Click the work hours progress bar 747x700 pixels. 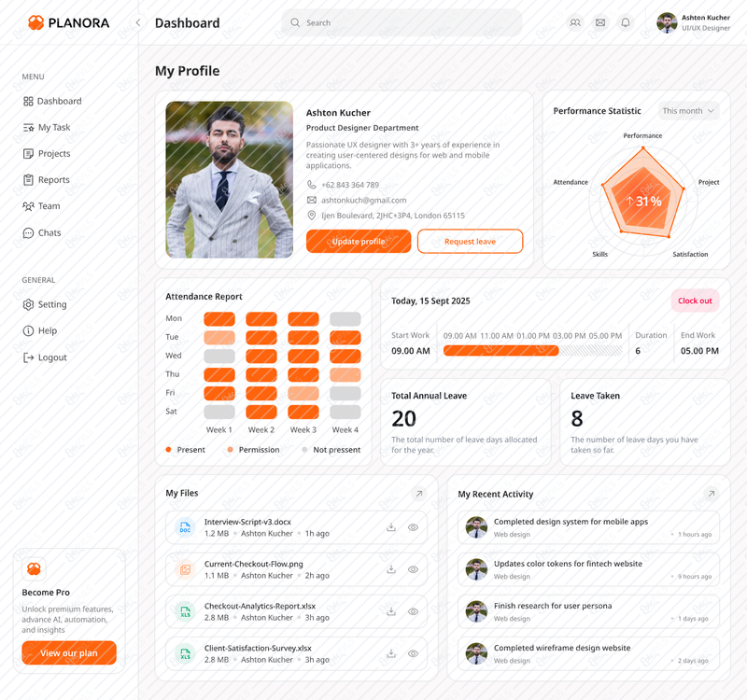coord(532,351)
